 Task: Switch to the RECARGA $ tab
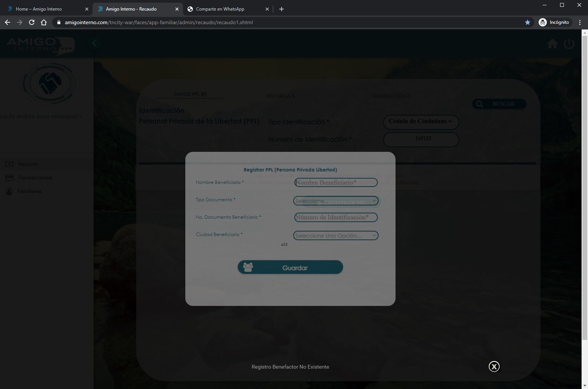pos(280,96)
